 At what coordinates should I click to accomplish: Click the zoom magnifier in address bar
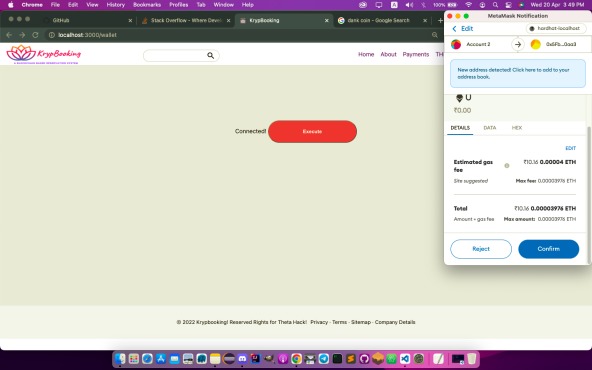tap(435, 35)
